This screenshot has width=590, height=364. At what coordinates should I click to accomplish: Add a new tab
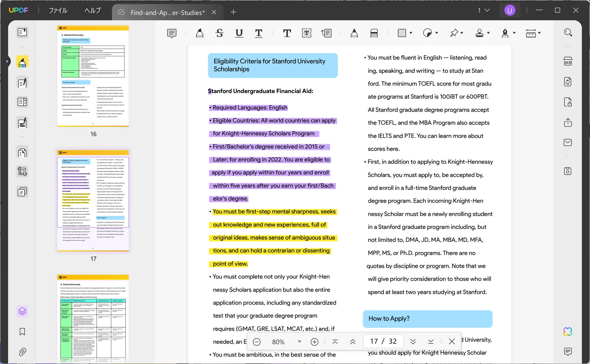click(233, 12)
